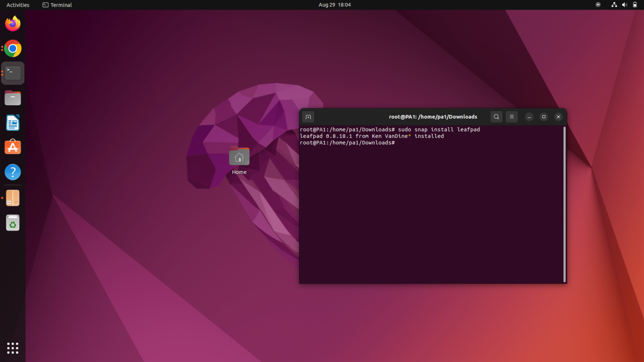Open LibreOffice Writer from the dock
644x362 pixels.
click(x=13, y=122)
